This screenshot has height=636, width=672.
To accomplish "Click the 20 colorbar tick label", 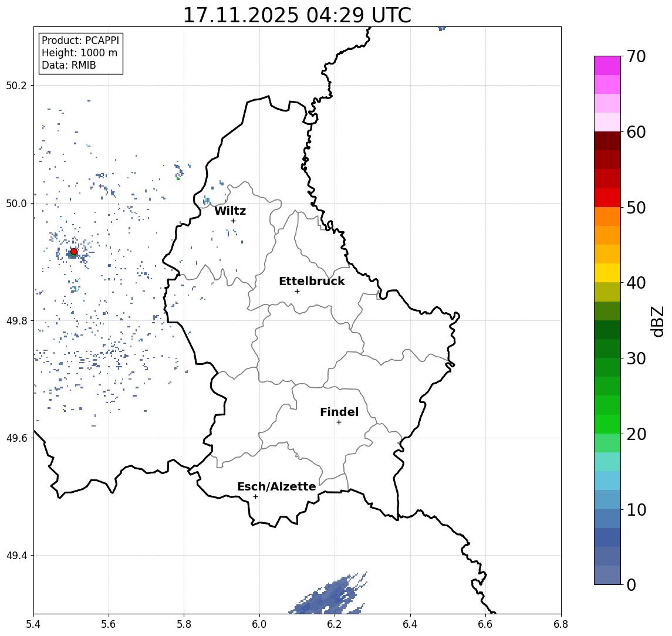I will point(636,434).
